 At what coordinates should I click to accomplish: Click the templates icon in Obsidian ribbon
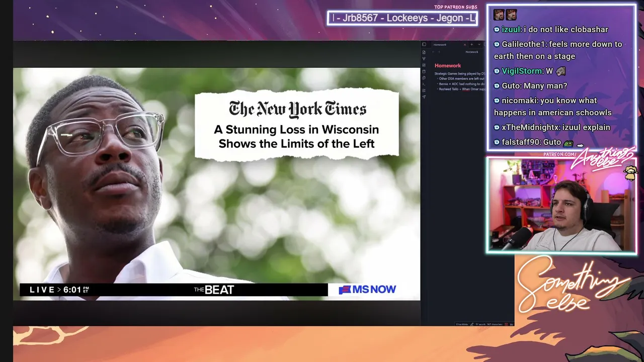[424, 77]
